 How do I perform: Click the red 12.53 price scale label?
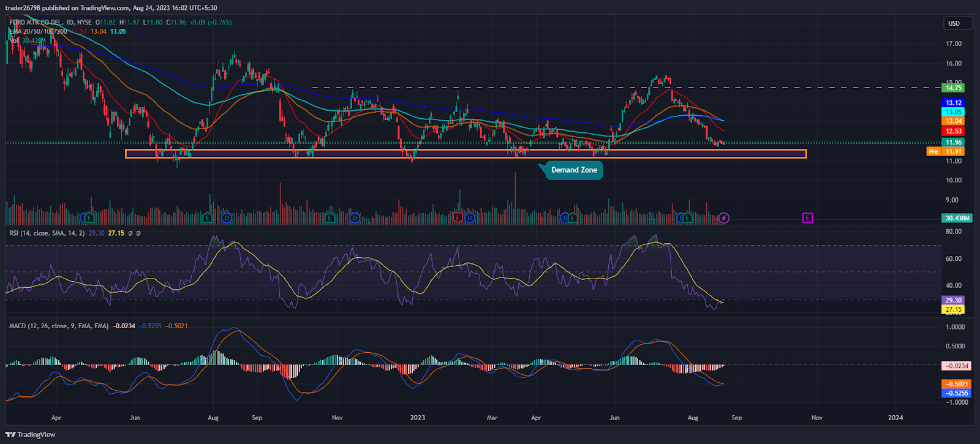point(954,131)
